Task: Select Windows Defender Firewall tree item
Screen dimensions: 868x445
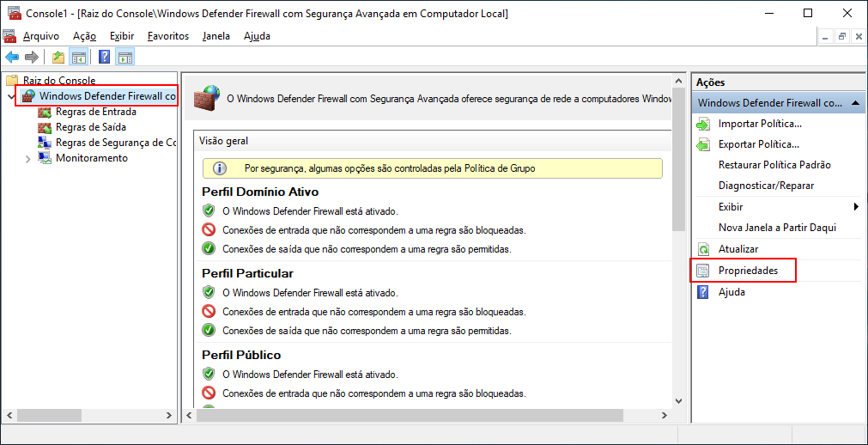Action: pyautogui.click(x=107, y=96)
